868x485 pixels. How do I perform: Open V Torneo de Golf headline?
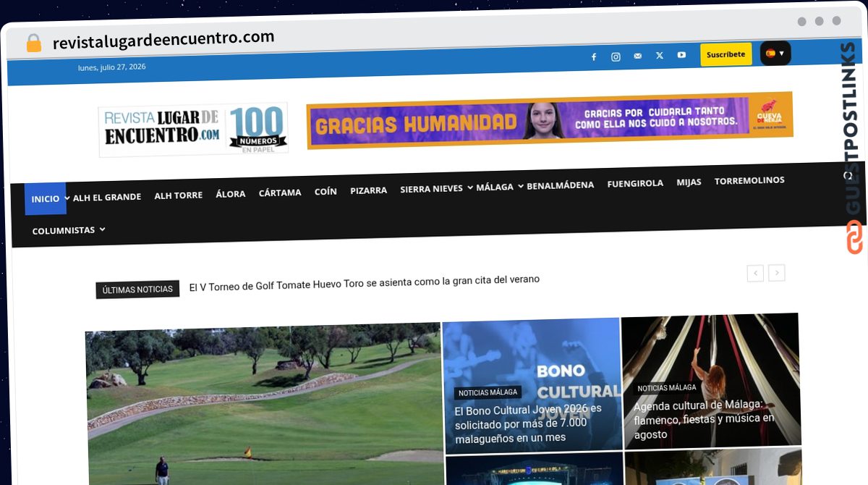pos(365,283)
